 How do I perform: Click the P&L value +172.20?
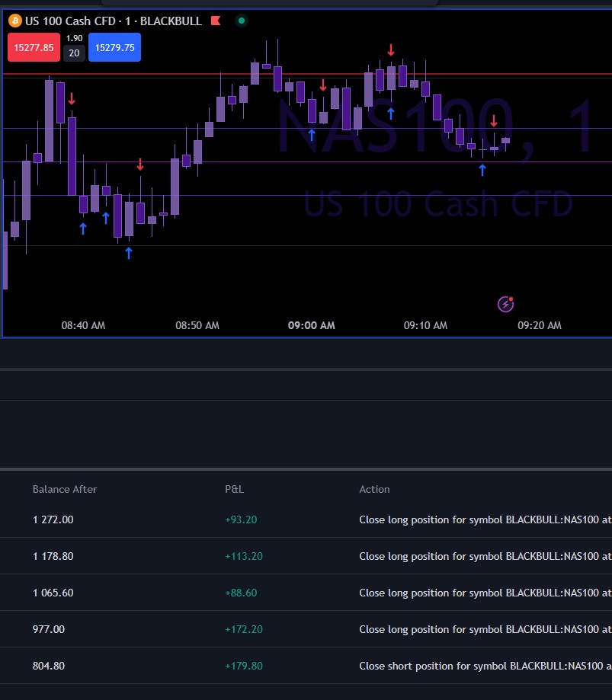tap(244, 629)
